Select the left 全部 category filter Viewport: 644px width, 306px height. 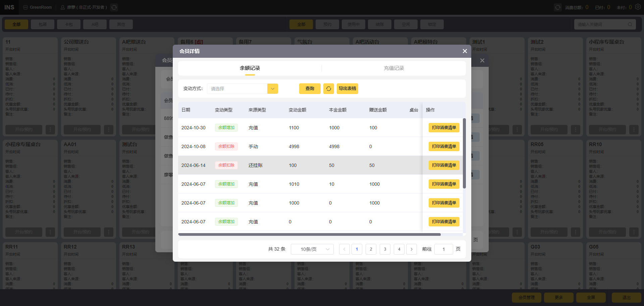pyautogui.click(x=16, y=25)
